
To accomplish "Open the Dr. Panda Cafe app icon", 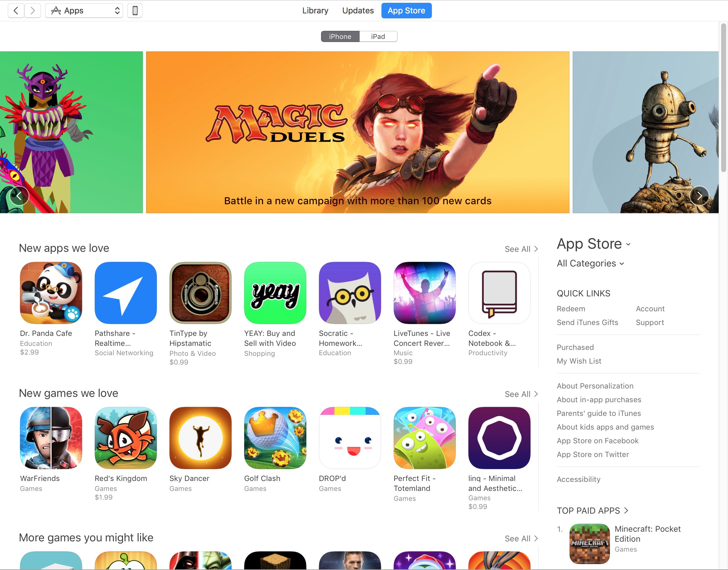I will (x=51, y=293).
